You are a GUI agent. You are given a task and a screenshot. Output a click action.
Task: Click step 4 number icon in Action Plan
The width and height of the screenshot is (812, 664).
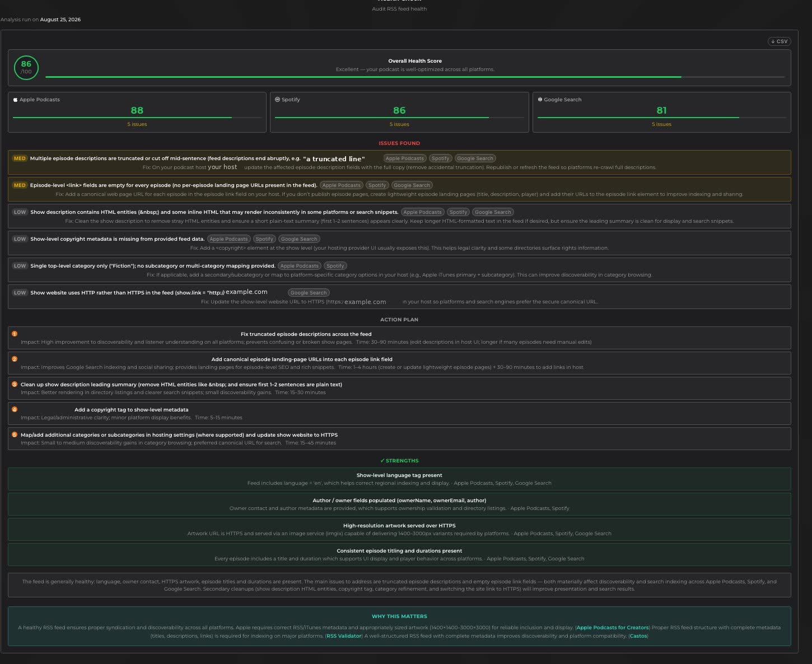pos(15,409)
